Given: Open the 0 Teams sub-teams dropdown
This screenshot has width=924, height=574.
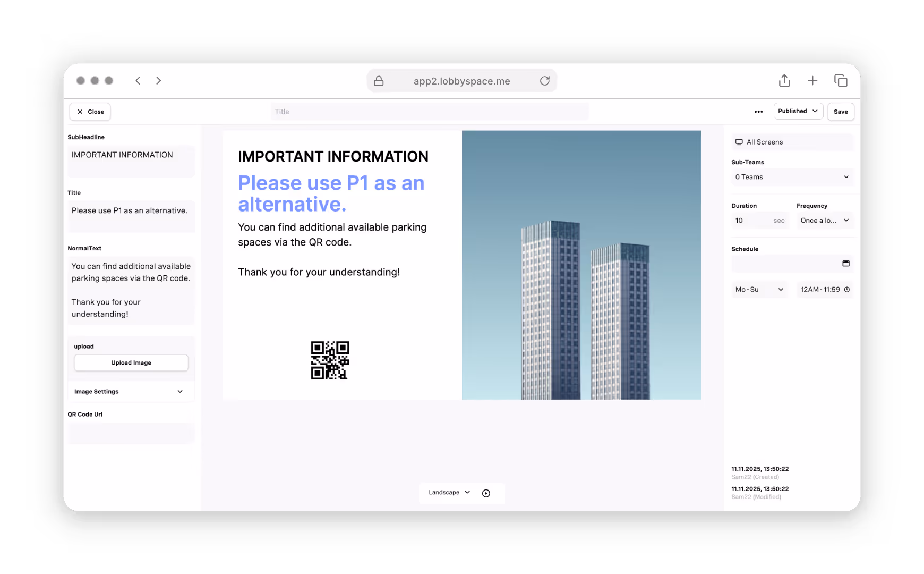Looking at the screenshot, I should [792, 177].
